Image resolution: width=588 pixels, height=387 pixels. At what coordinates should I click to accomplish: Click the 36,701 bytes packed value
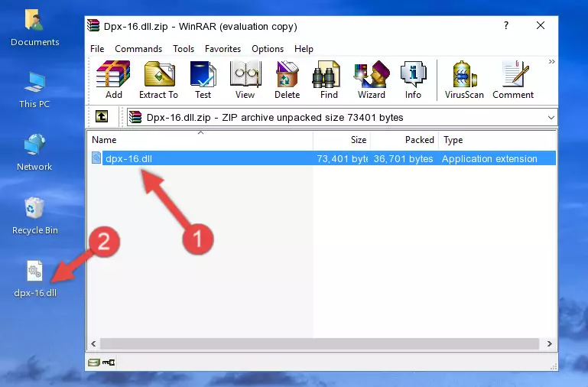pos(403,159)
